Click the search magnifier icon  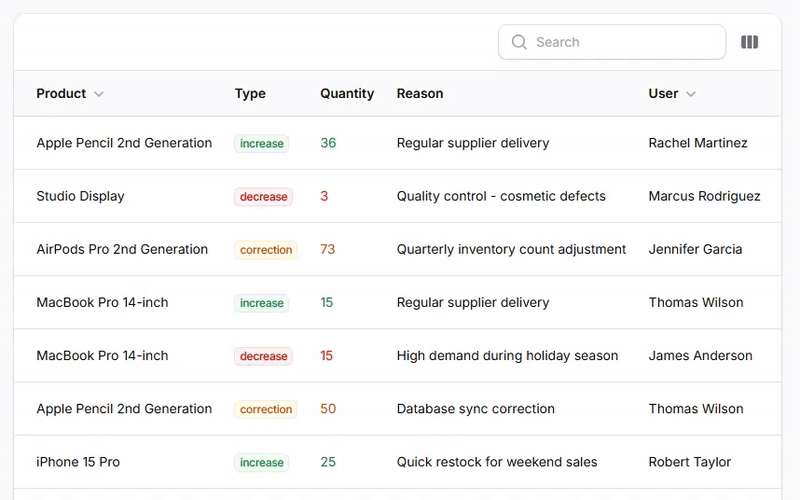(x=519, y=42)
